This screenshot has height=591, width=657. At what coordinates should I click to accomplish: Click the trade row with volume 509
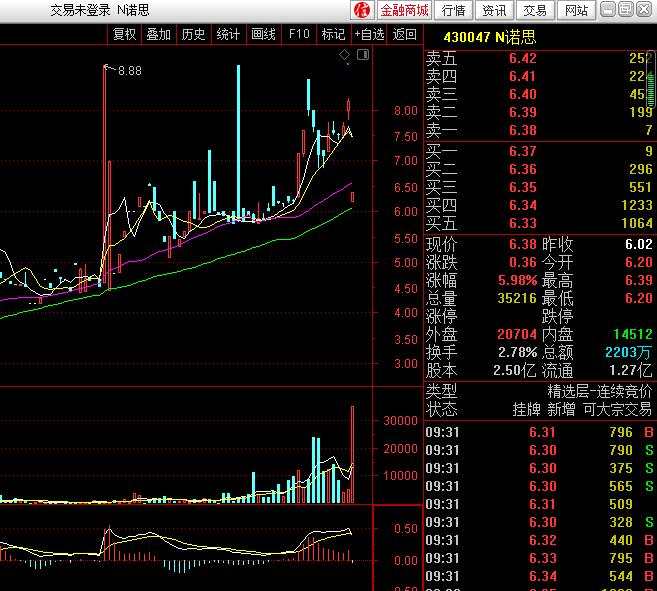point(540,504)
